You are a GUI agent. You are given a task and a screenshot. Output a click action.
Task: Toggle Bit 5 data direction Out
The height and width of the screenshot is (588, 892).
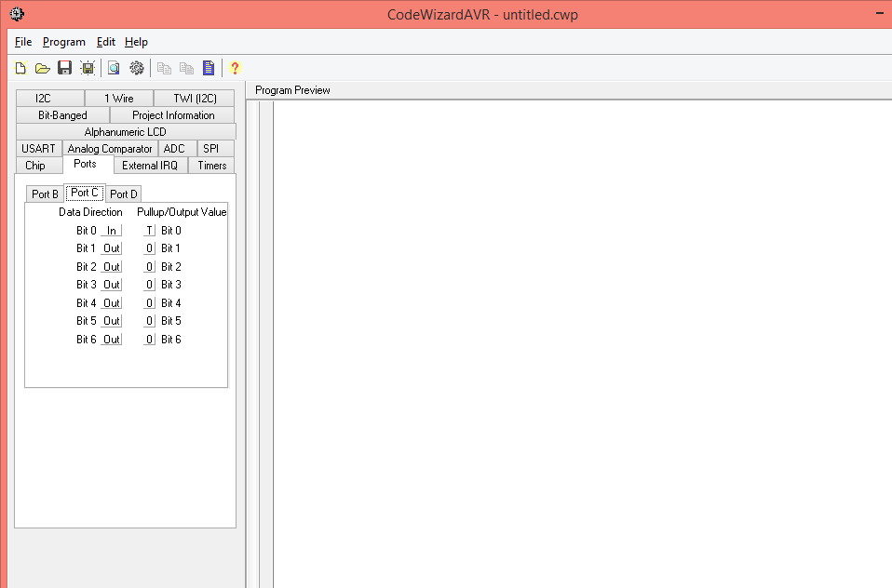pyautogui.click(x=112, y=321)
